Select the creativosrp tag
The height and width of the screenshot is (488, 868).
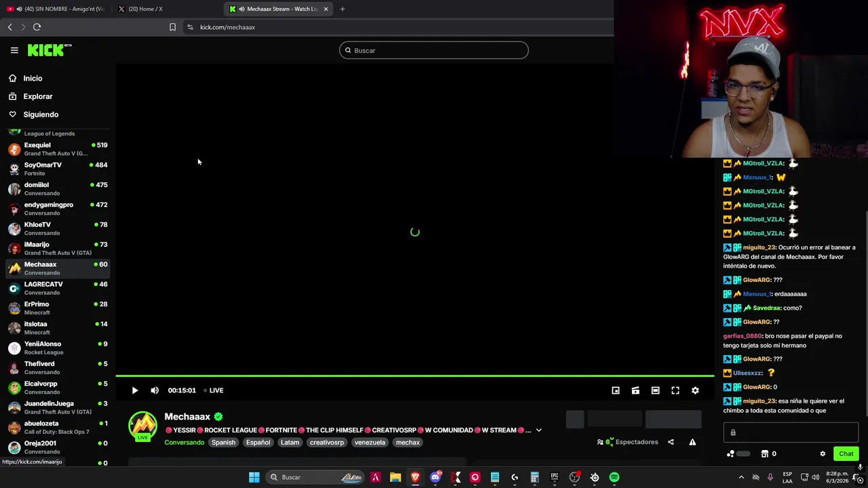[x=327, y=443]
